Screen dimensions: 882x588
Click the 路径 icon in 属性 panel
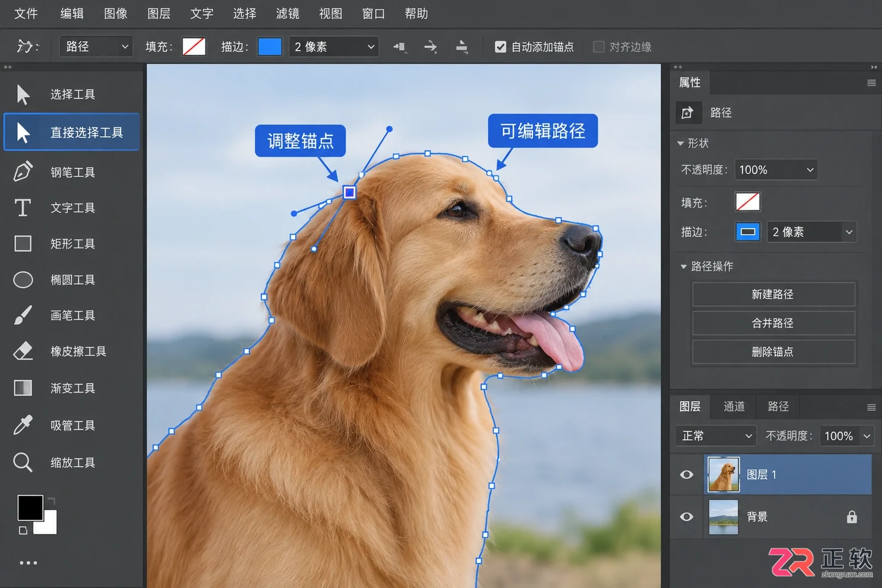(687, 113)
